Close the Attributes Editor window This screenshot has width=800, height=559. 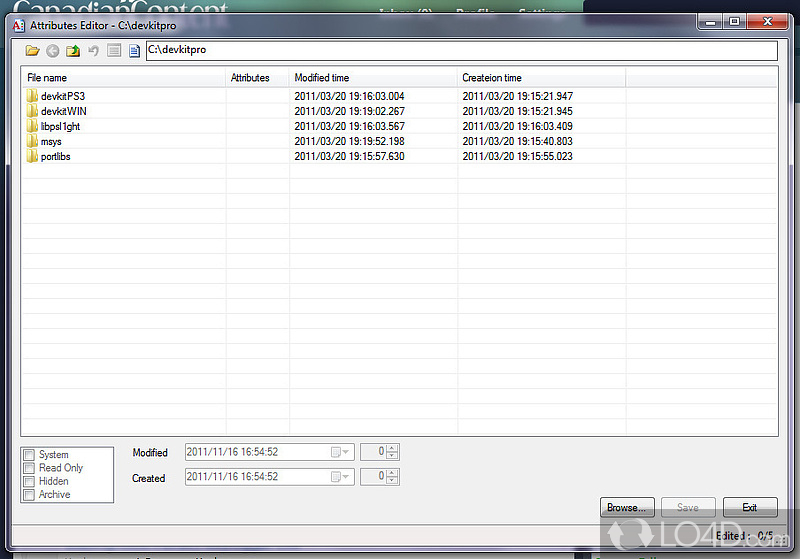pos(767,21)
